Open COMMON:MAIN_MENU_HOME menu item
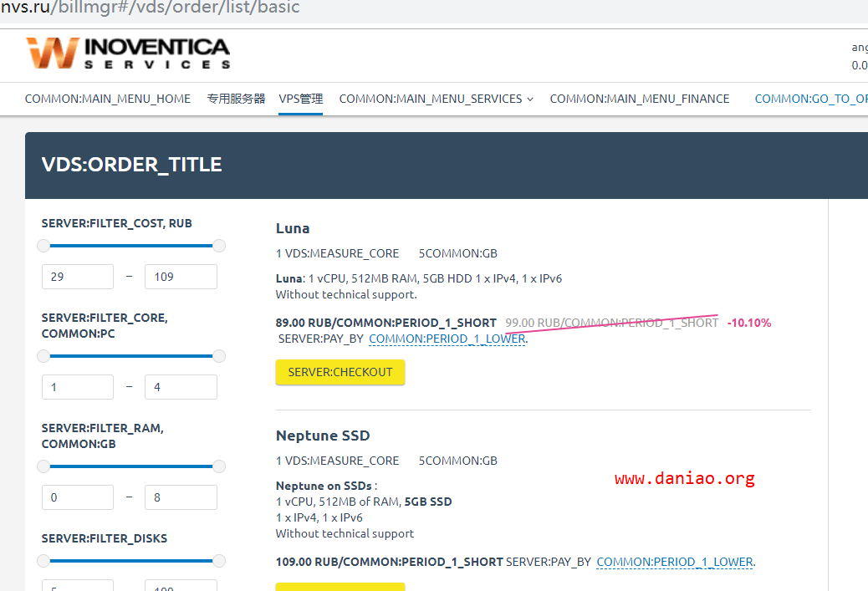 [x=107, y=99]
